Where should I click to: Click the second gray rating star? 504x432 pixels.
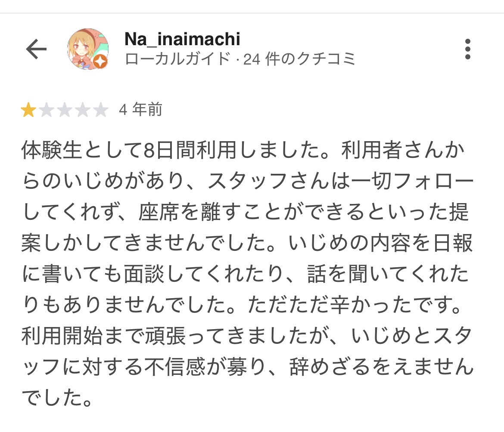click(47, 111)
